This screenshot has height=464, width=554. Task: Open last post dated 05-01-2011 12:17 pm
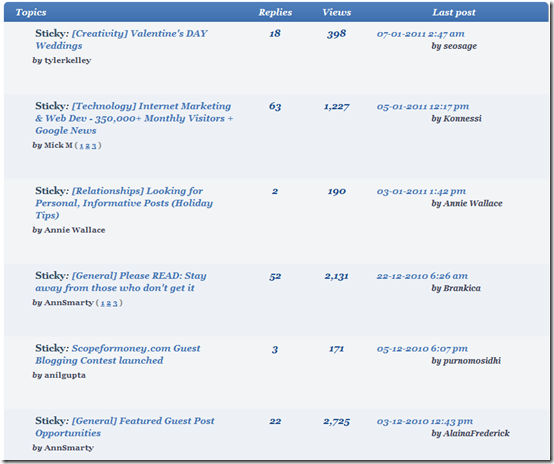click(423, 106)
